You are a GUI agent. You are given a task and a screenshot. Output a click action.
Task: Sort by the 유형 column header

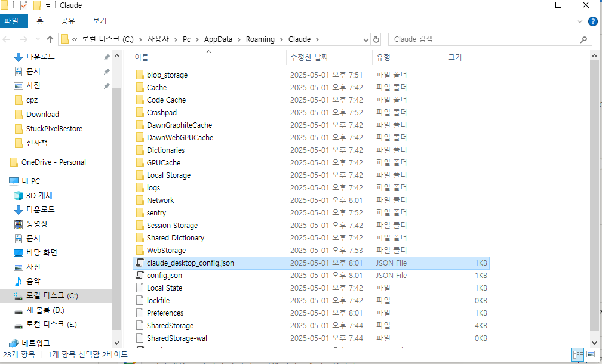tap(408, 57)
